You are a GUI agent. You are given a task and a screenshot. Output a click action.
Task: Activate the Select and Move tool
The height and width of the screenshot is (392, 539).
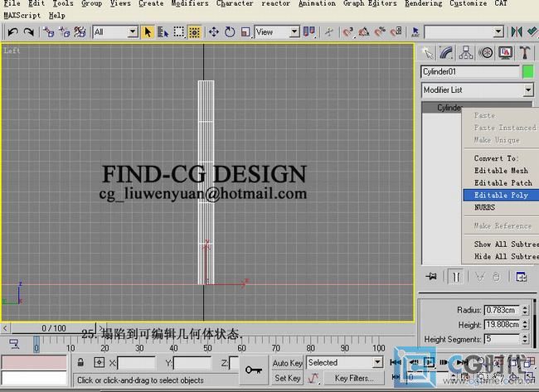pos(214,32)
